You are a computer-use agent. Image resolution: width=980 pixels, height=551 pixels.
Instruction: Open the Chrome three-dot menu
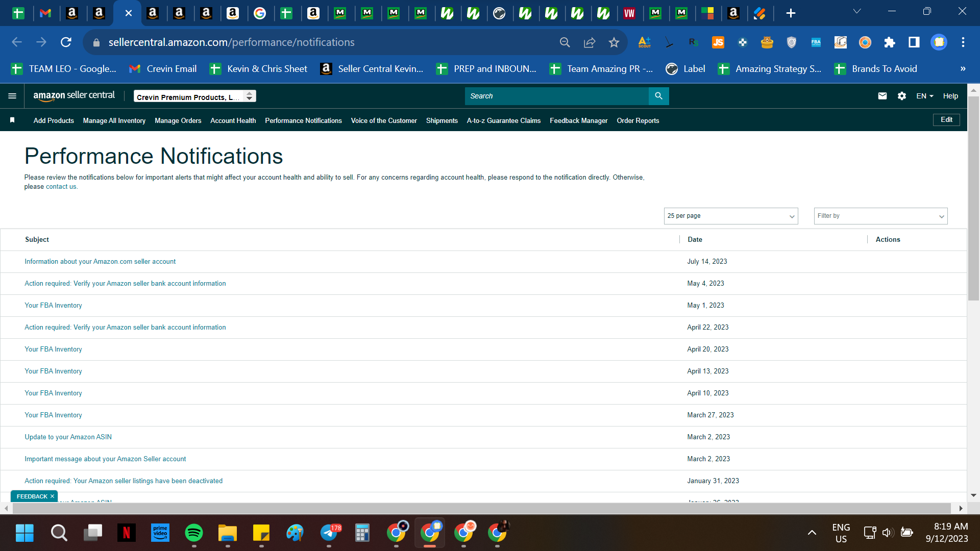click(x=963, y=42)
